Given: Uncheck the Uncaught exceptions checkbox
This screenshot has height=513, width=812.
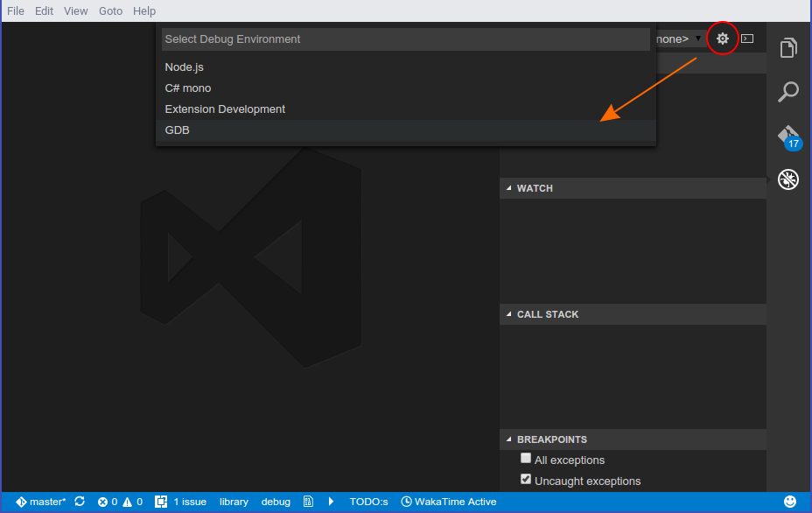Looking at the screenshot, I should (x=526, y=480).
